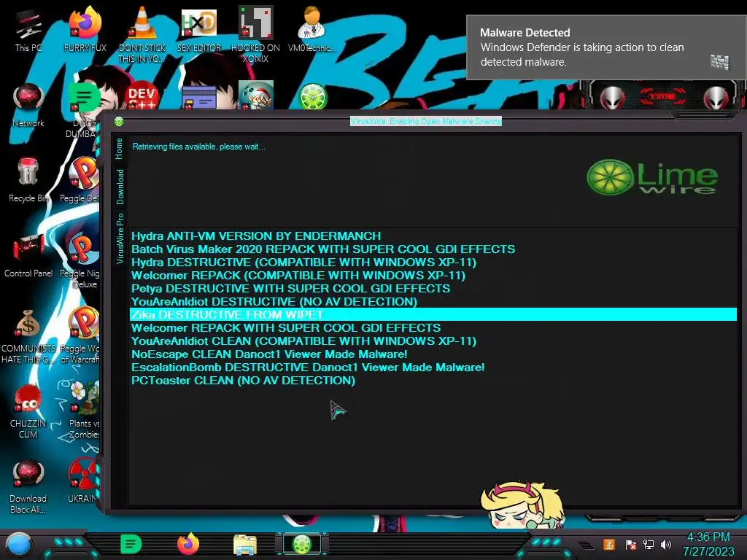Open the VLC cone DONT STICK shortcut
The width and height of the screenshot is (747, 560).
[x=142, y=34]
